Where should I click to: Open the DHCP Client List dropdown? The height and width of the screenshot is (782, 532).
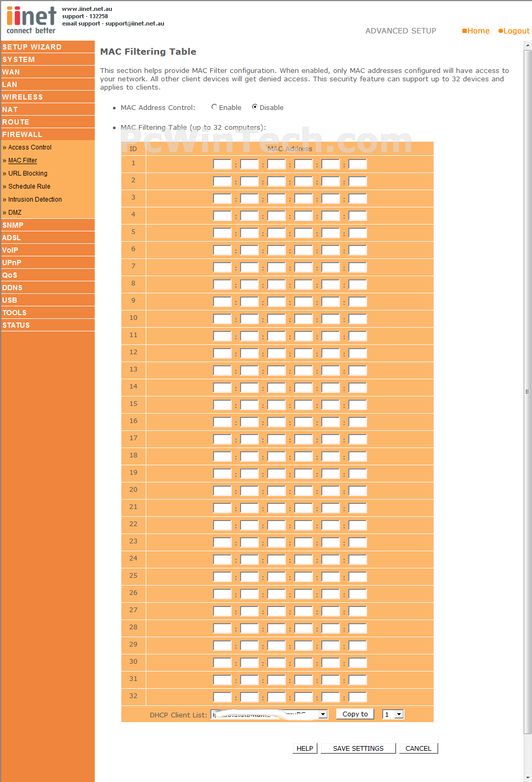pyautogui.click(x=270, y=714)
